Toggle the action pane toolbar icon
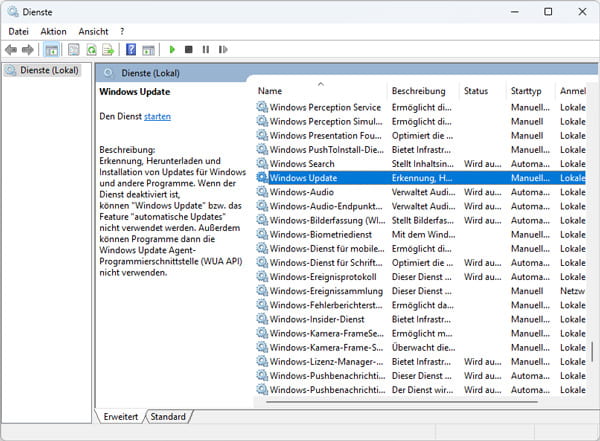This screenshot has height=441, width=600. point(148,50)
